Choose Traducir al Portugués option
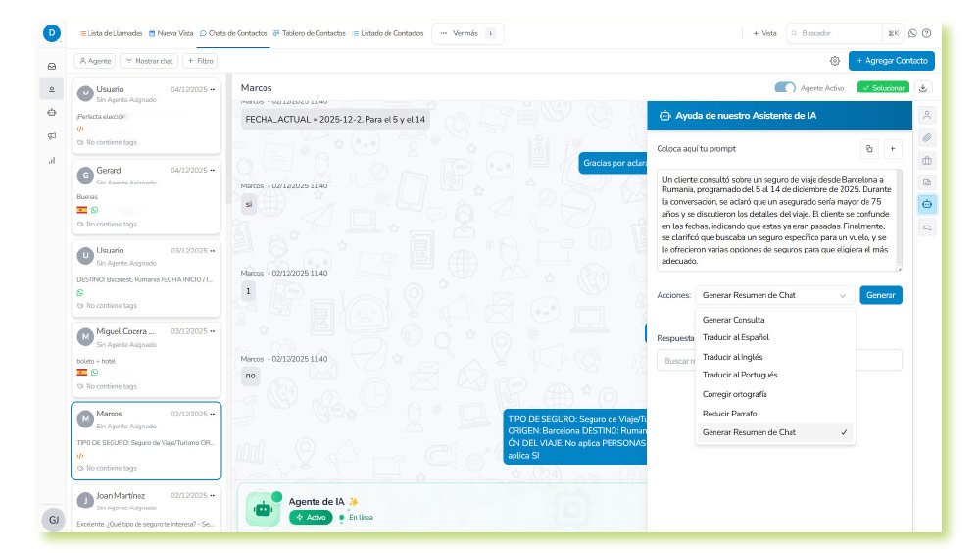The image size is (980, 553). coord(775,375)
